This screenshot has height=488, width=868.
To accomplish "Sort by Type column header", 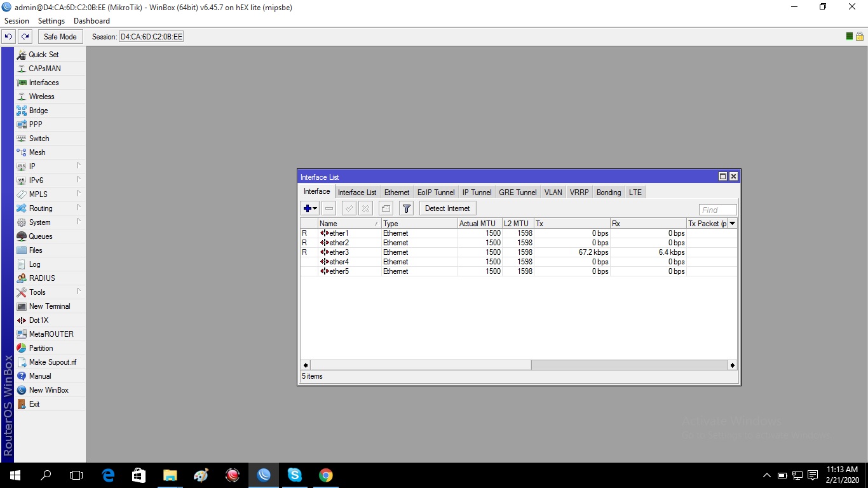I will click(x=419, y=224).
